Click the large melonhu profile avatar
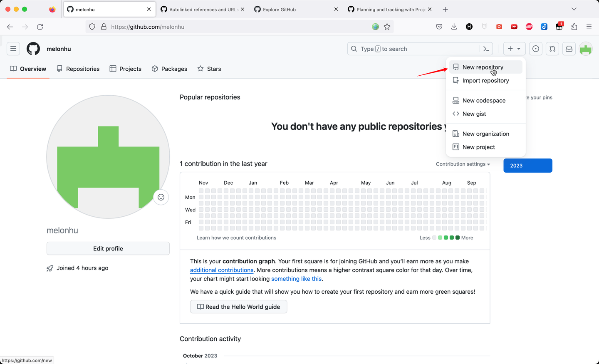This screenshot has height=364, width=599. tap(108, 157)
